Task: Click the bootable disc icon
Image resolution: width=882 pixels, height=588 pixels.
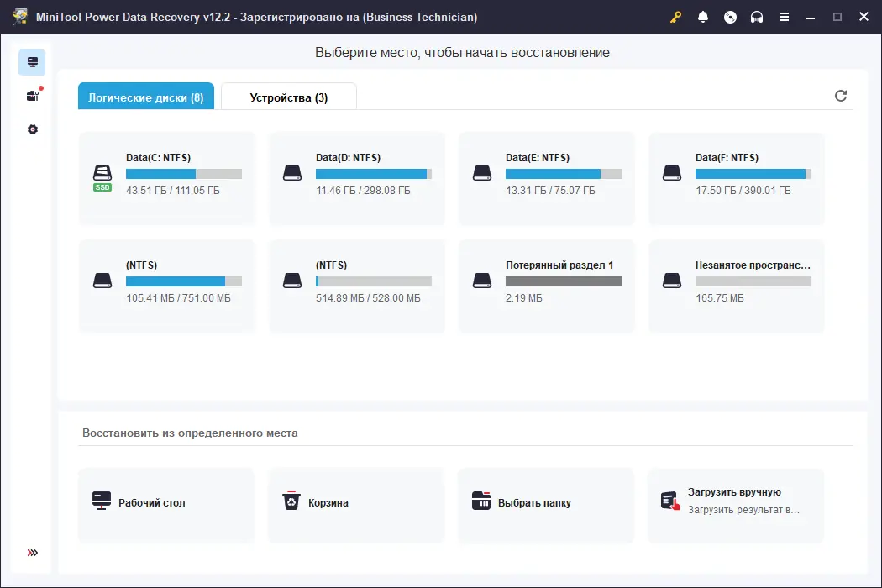Action: point(730,17)
